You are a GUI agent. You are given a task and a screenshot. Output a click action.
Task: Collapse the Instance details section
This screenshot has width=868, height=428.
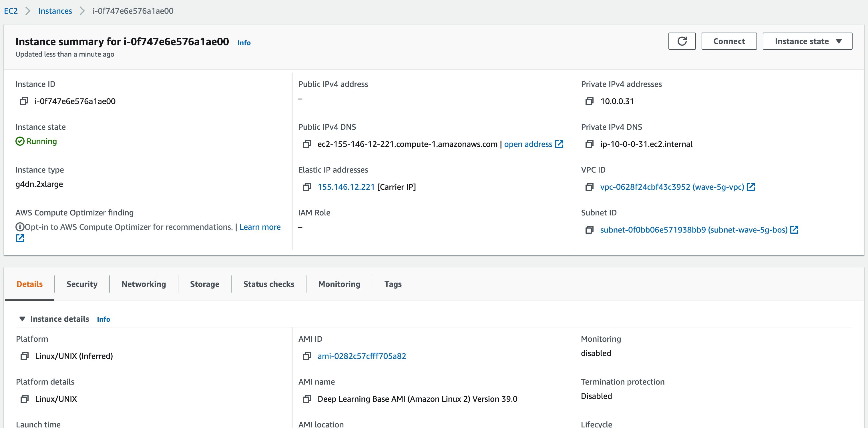[x=22, y=319]
